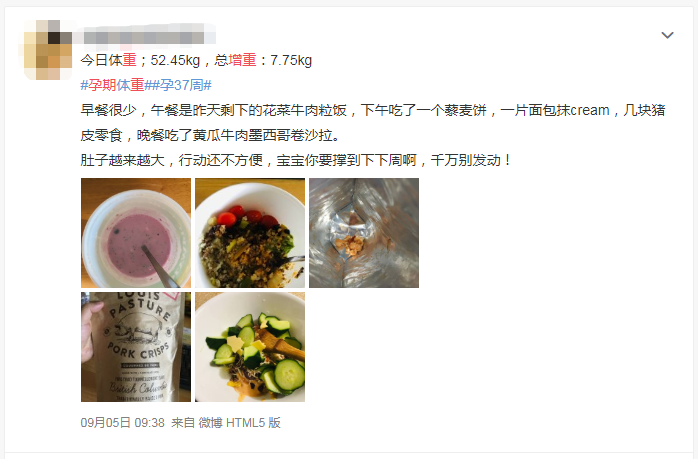Follow the 微博 HTML5 版 source link
Screen dimensions: 698x459
point(239,422)
